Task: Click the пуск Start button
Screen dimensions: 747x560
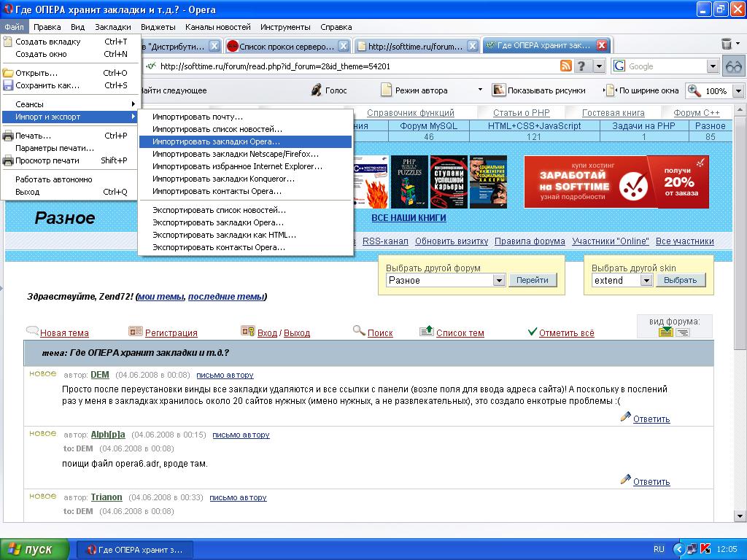Action: point(34,549)
